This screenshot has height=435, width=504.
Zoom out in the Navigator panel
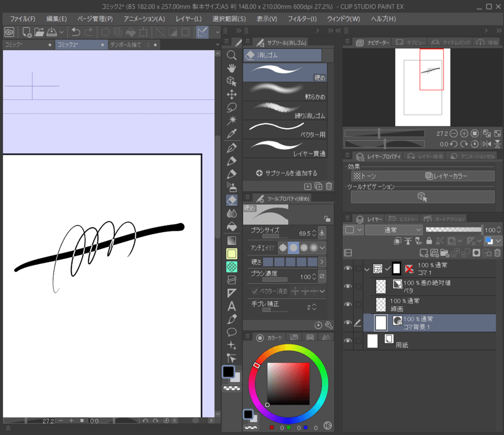454,133
